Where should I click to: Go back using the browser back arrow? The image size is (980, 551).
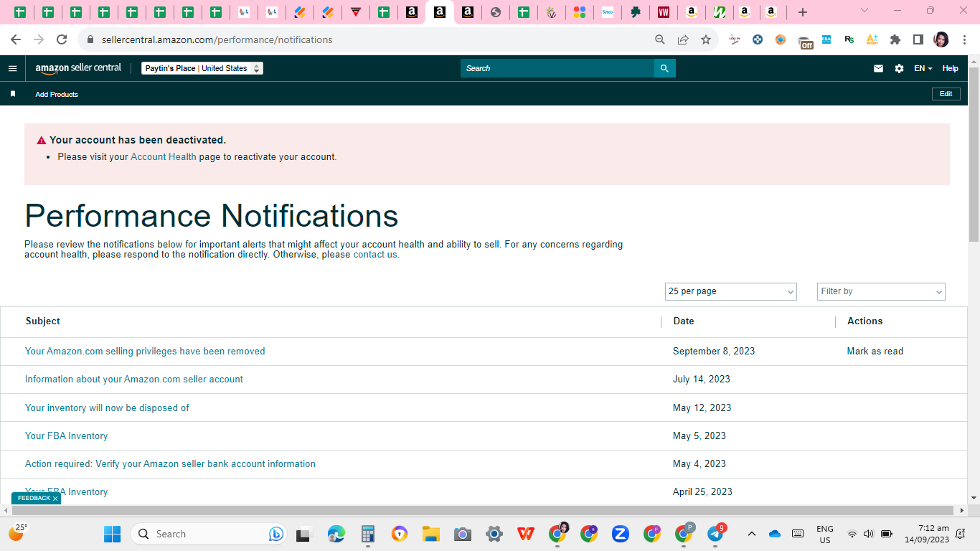pyautogui.click(x=16, y=39)
